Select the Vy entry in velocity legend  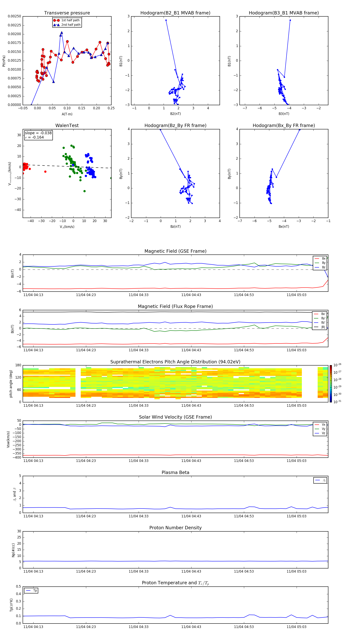click(x=320, y=429)
